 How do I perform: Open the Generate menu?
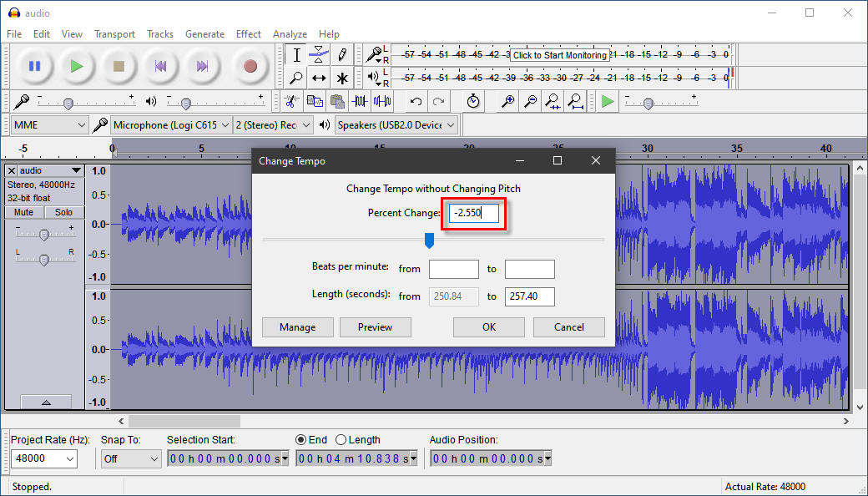click(204, 34)
